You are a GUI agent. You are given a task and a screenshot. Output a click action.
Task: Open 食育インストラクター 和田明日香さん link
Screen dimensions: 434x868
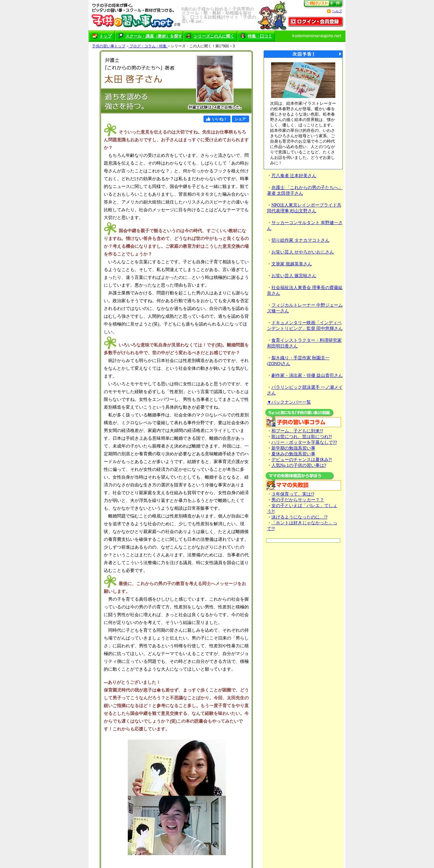tap(304, 343)
